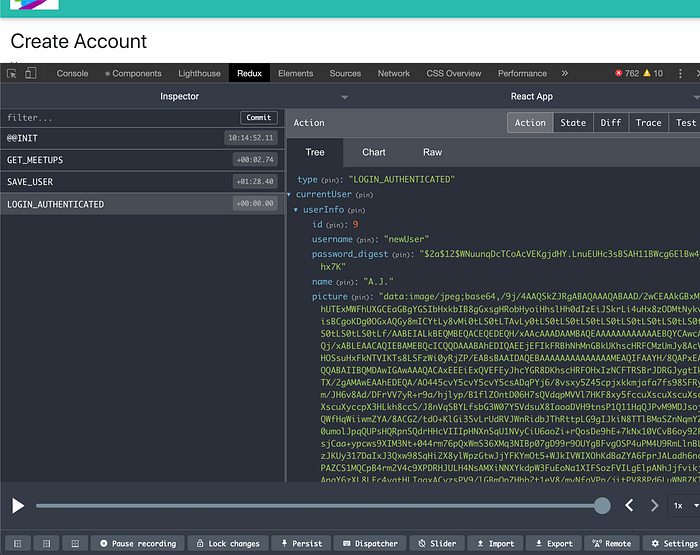
Task: Choose the State view toggle
Action: pyautogui.click(x=573, y=123)
